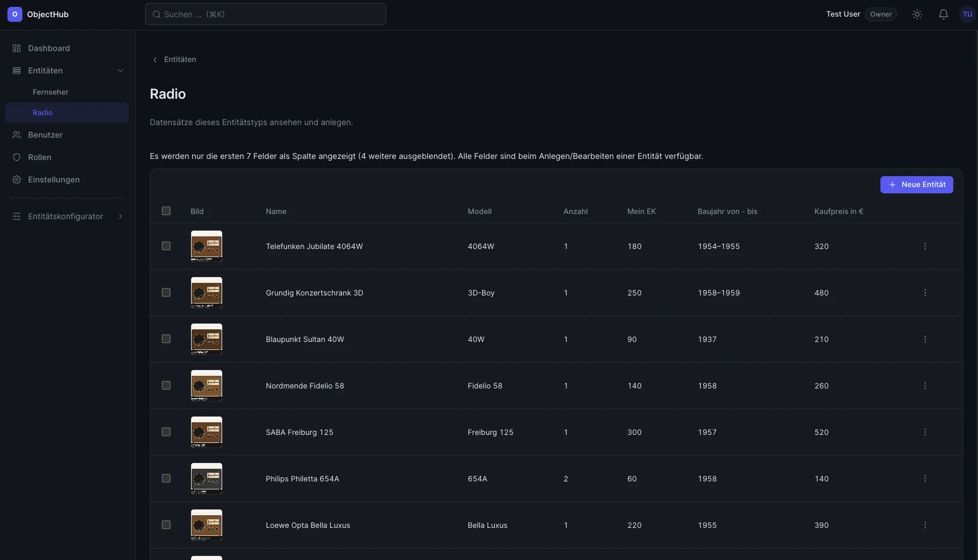The image size is (978, 560).
Task: Open row actions for Loewe Opta Bella Luxus
Action: [x=925, y=525]
